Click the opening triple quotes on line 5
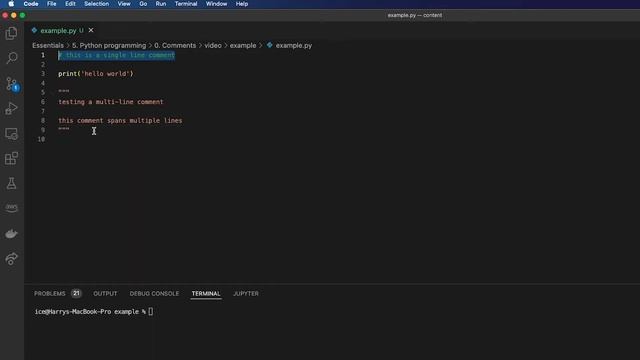 click(64, 92)
